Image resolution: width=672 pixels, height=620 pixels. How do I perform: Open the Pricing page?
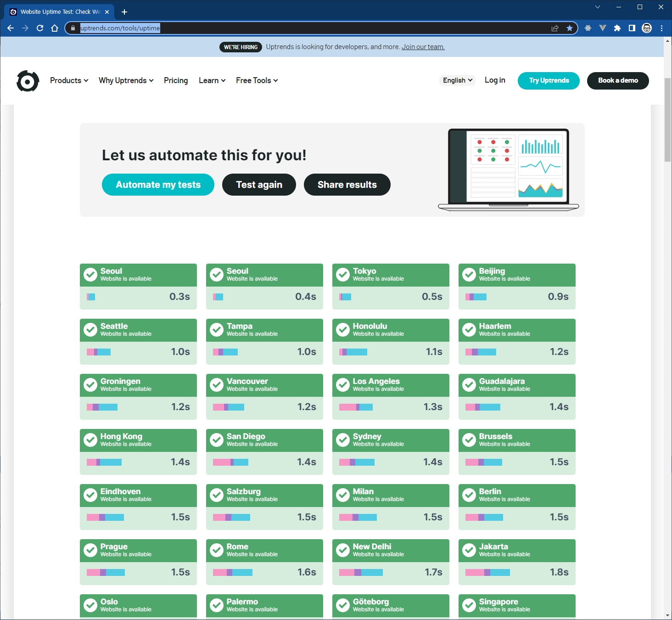point(176,80)
